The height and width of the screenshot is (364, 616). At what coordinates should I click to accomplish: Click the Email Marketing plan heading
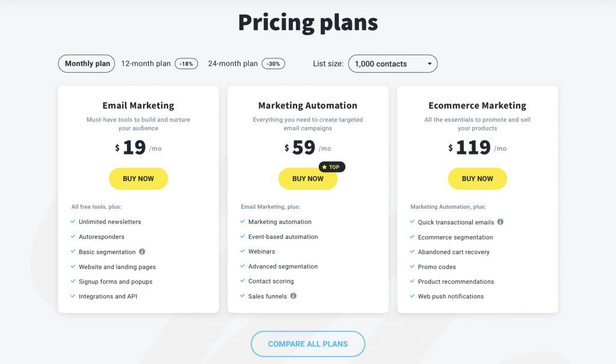[x=138, y=105]
